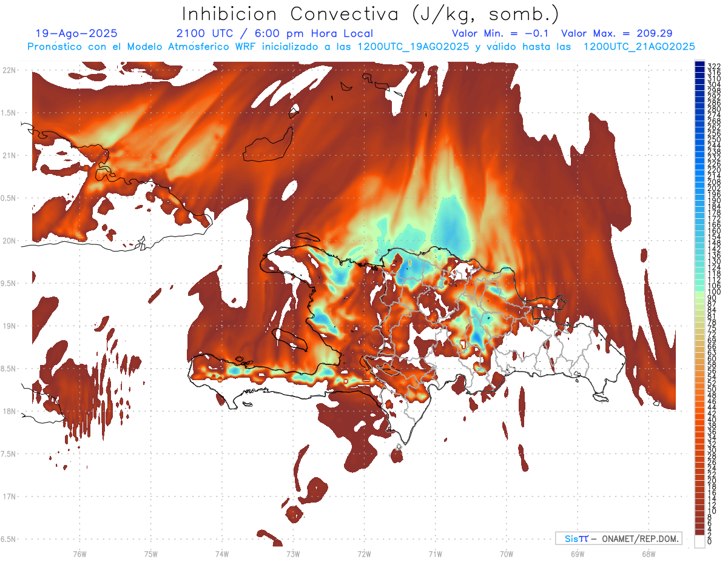The width and height of the screenshot is (728, 562).
Task: Click the time '2100 UTC / 6:00 pm Hora Local'
Action: coord(274,34)
